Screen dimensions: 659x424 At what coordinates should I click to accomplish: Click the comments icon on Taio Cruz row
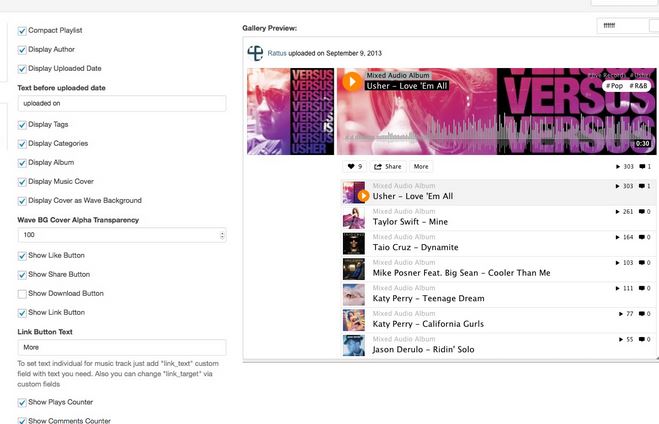(642, 237)
